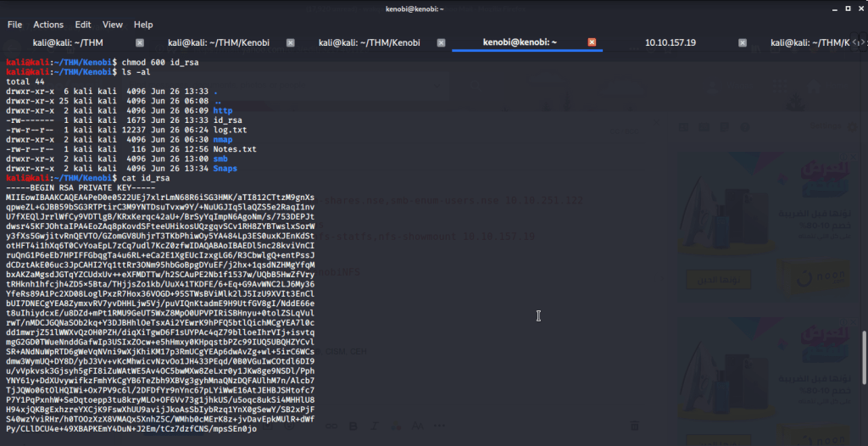Image resolution: width=868 pixels, height=446 pixels.
Task: Select the kenobi@kenobi: ~ tab
Action: (x=519, y=42)
